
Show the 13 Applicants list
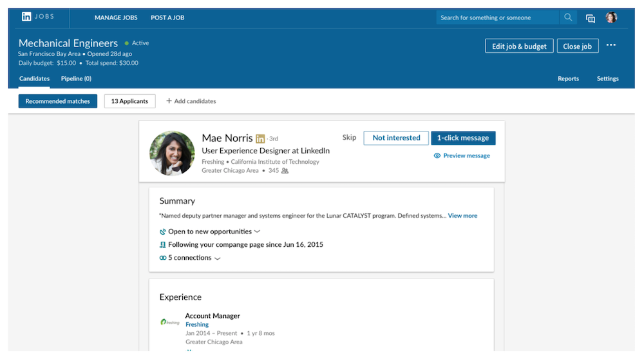129,101
